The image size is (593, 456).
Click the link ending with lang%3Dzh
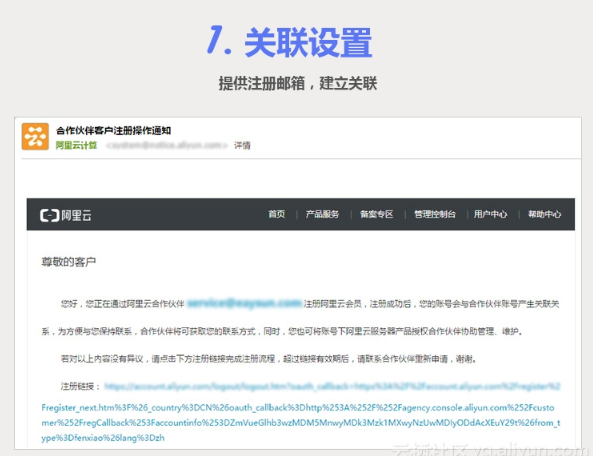(103, 438)
